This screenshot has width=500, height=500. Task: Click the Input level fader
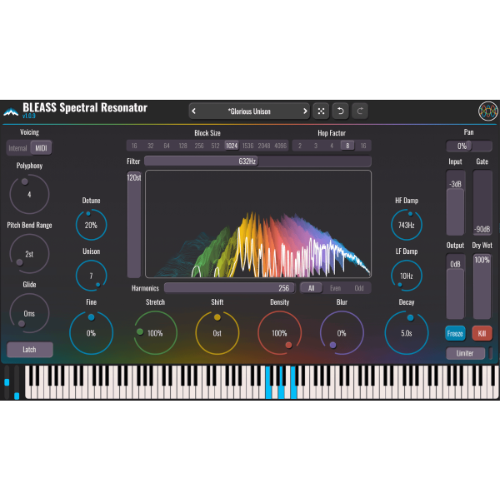(455, 203)
